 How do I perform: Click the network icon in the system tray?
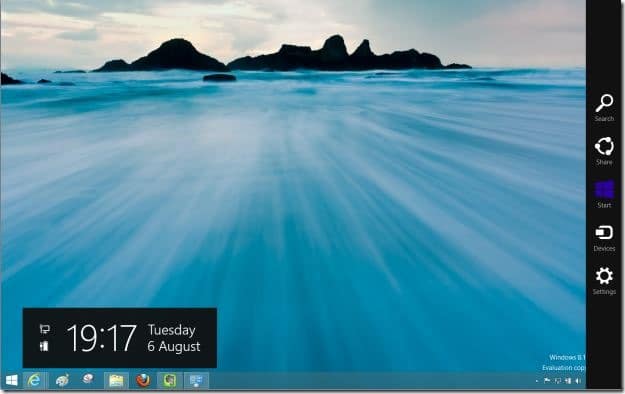[558, 381]
